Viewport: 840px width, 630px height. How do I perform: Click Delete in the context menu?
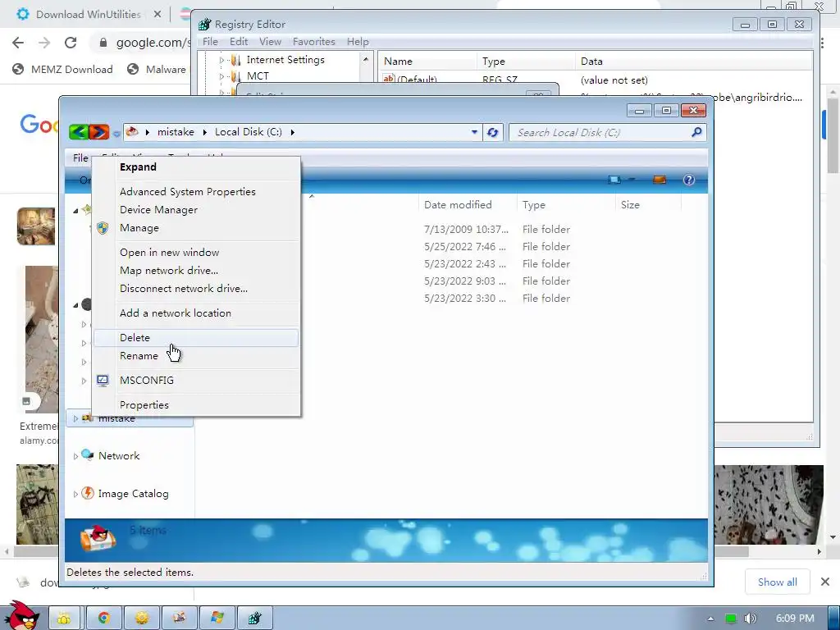click(196, 338)
